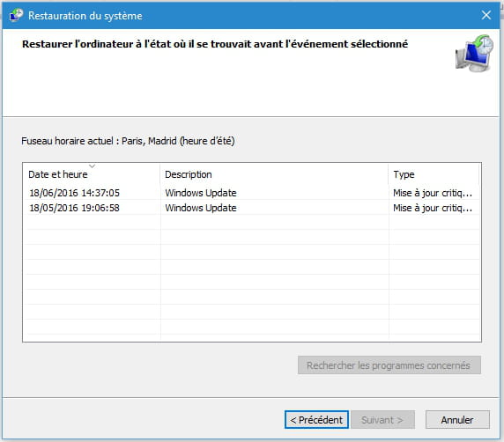Click the Suivant button
This screenshot has height=442, width=504.
(x=382, y=419)
